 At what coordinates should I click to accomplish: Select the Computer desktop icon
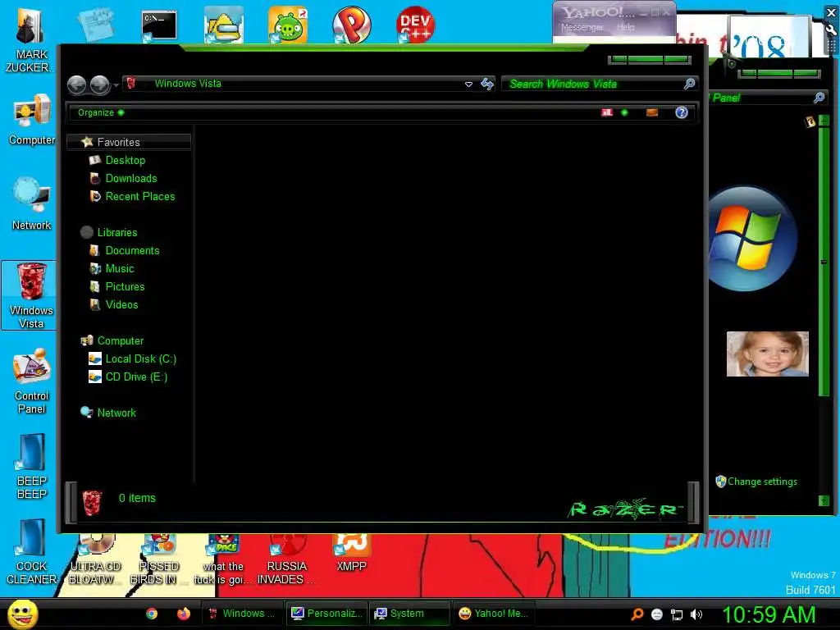click(32, 120)
